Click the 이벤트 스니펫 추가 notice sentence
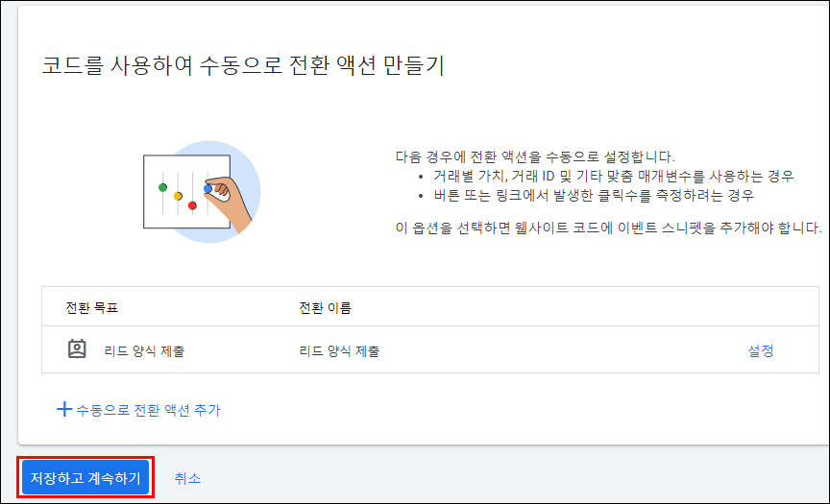 click(608, 228)
